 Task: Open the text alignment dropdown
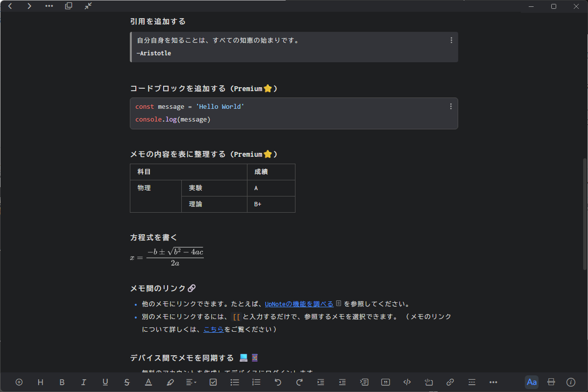coord(192,382)
